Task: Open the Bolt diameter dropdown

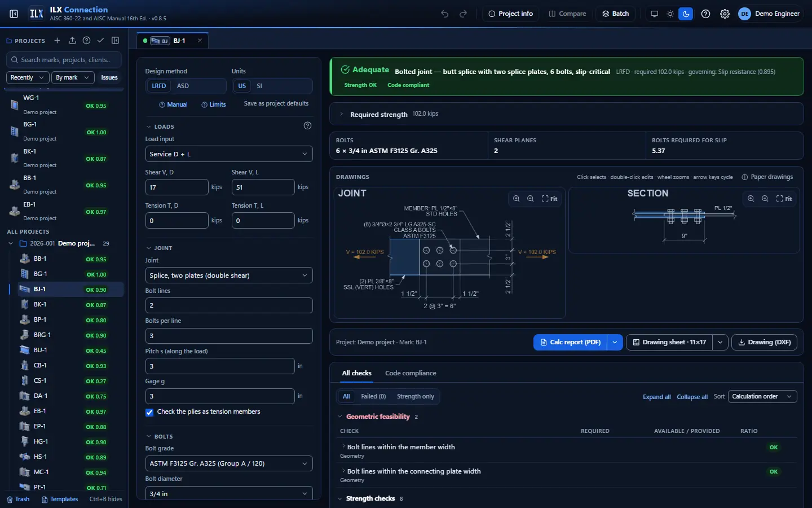Action: (x=229, y=493)
